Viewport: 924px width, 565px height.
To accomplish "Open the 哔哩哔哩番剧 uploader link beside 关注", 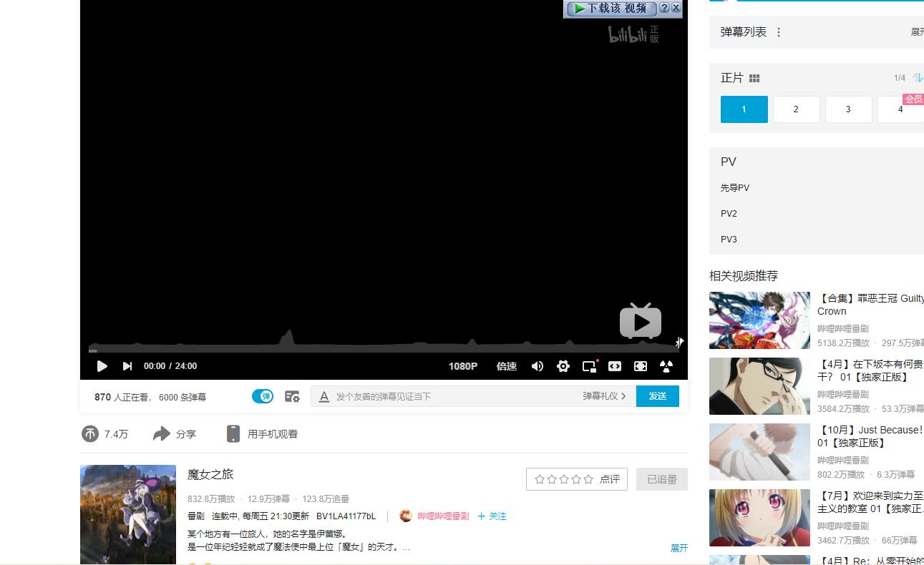I will 443,516.
